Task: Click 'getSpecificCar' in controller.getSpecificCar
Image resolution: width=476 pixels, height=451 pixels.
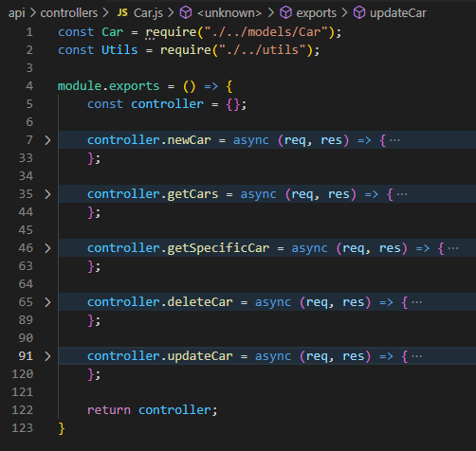Action: coord(218,248)
